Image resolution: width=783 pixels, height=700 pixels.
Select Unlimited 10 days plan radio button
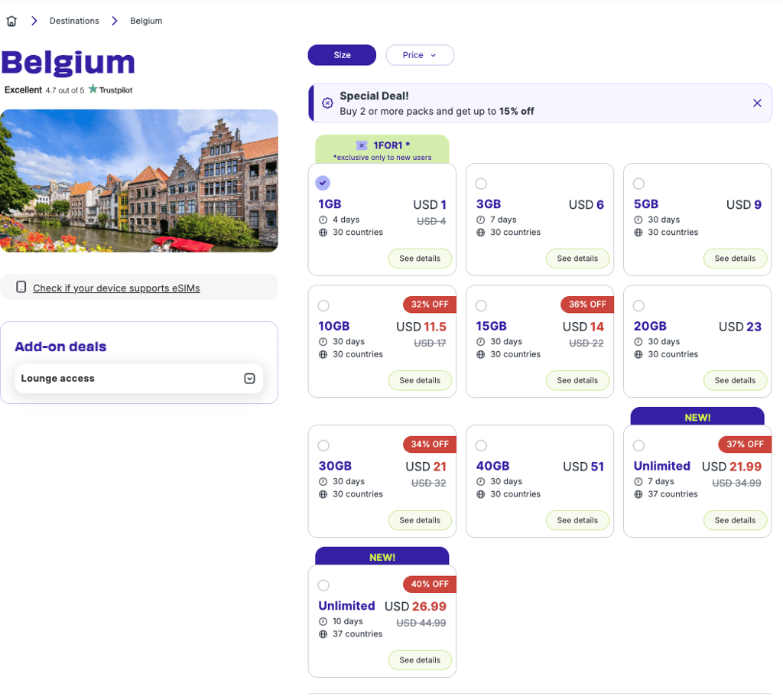click(x=323, y=585)
